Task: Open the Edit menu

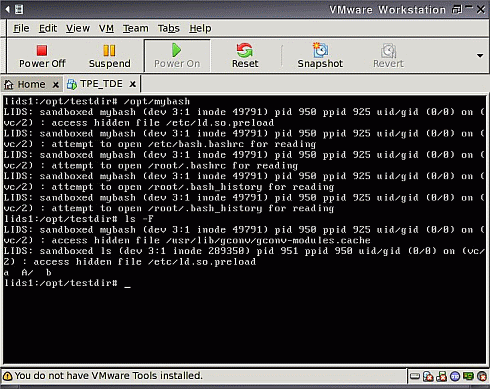Action: click(48, 28)
